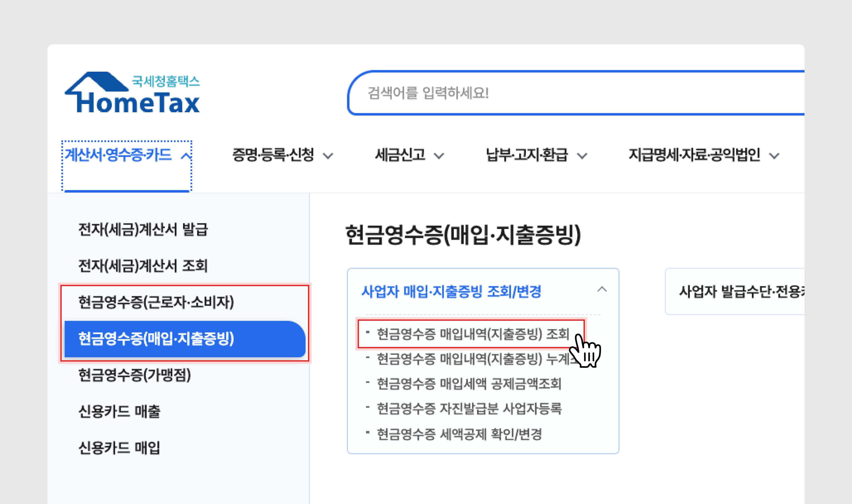Collapse 사업자 매입·지출증빙 조회/변경 panel arrow
The width and height of the screenshot is (852, 504).
coord(602,290)
